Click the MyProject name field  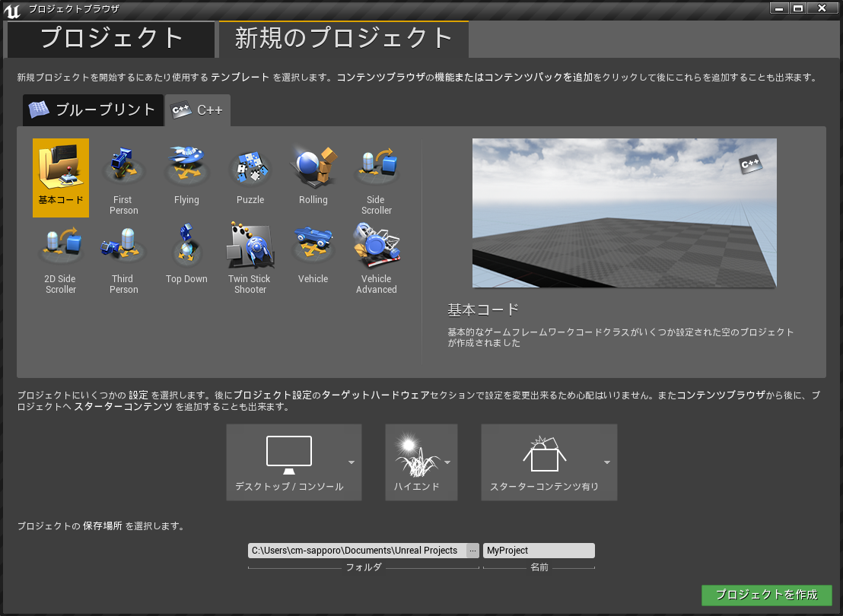(x=539, y=551)
